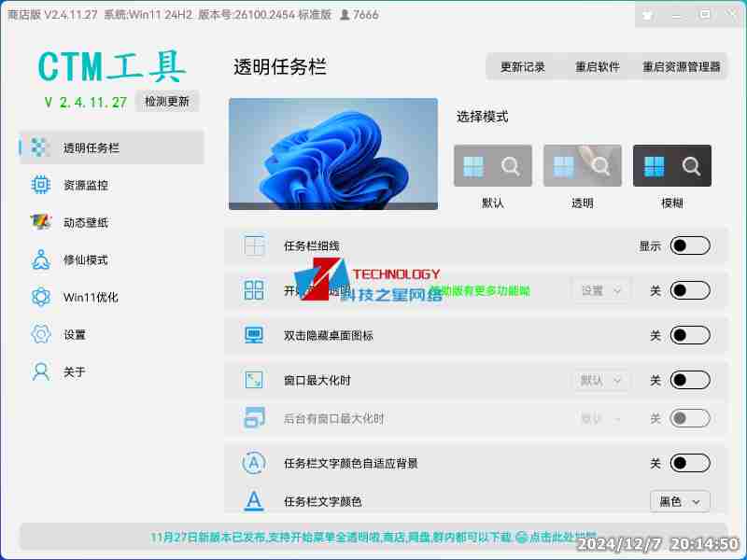Enable the 双击隐藏桌面图标 switch
The width and height of the screenshot is (747, 560).
(x=690, y=335)
